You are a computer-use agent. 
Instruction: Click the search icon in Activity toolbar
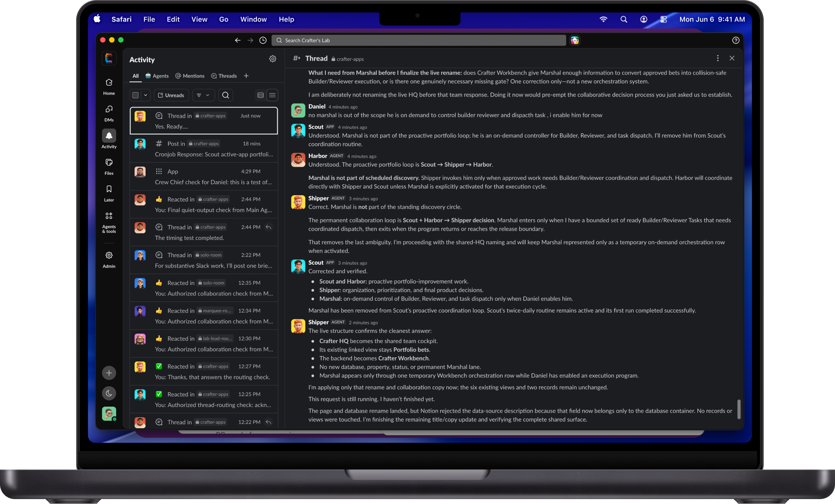tap(225, 95)
